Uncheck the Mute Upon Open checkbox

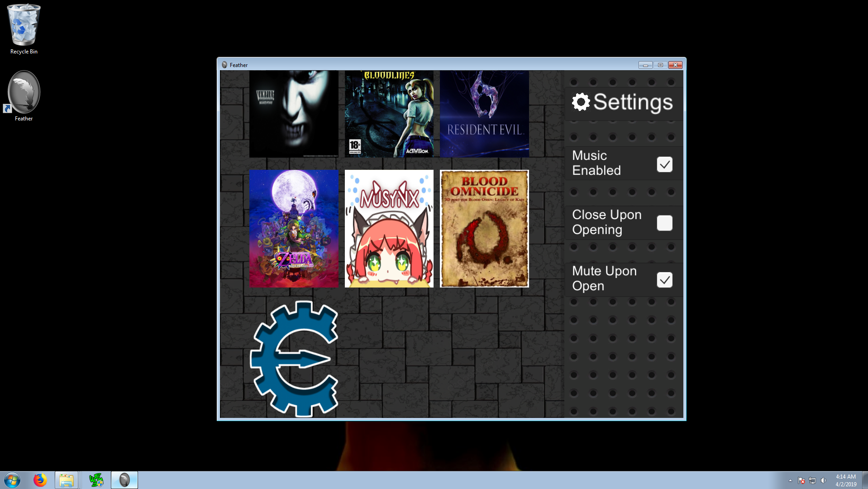point(664,280)
